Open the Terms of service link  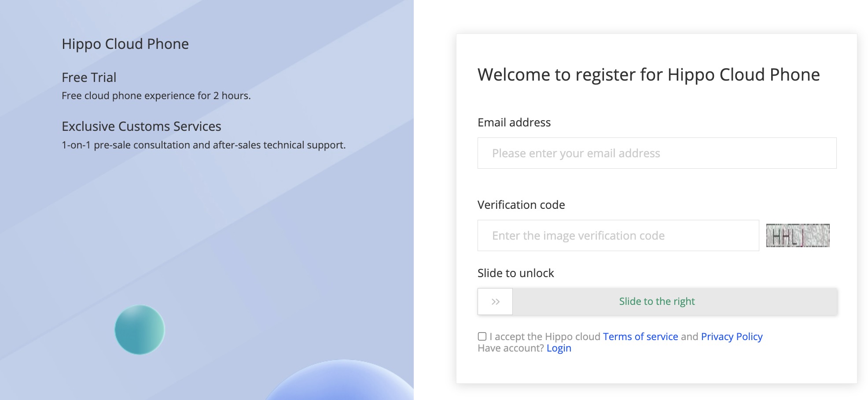pos(640,337)
